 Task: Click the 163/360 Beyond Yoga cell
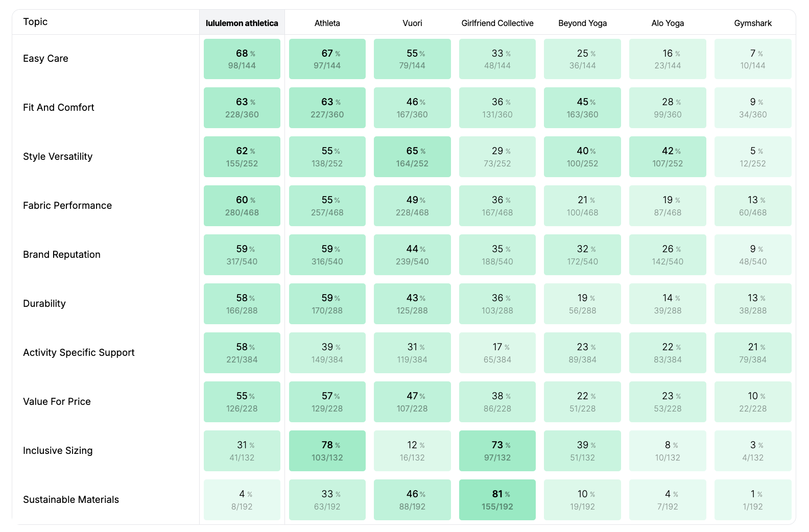(583, 108)
